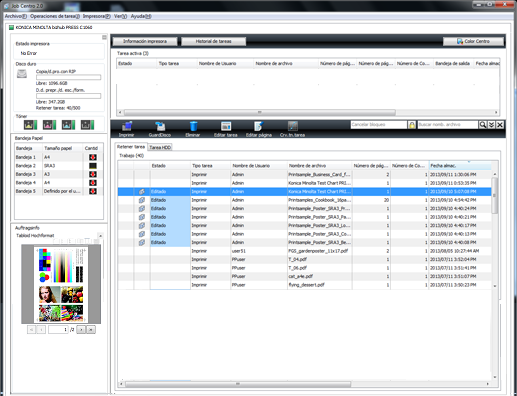Click the X to clear the file search
The width and height of the screenshot is (517, 396).
click(x=500, y=125)
